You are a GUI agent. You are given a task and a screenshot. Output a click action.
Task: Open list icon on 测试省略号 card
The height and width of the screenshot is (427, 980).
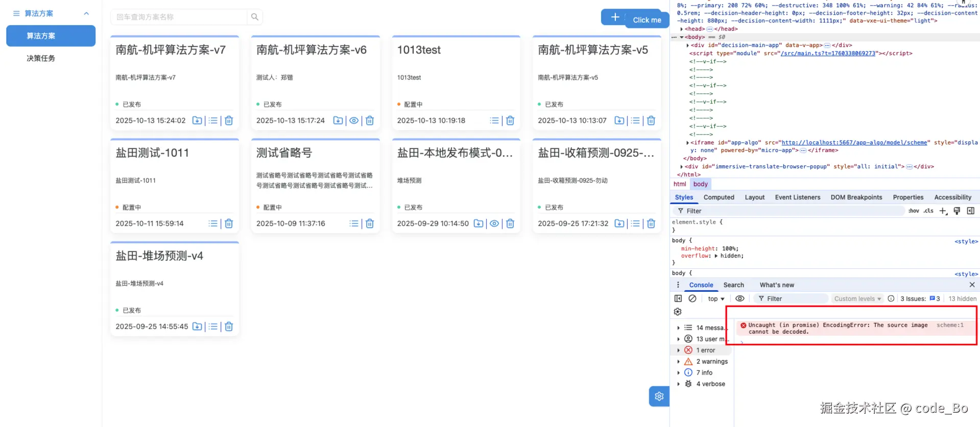pos(354,223)
